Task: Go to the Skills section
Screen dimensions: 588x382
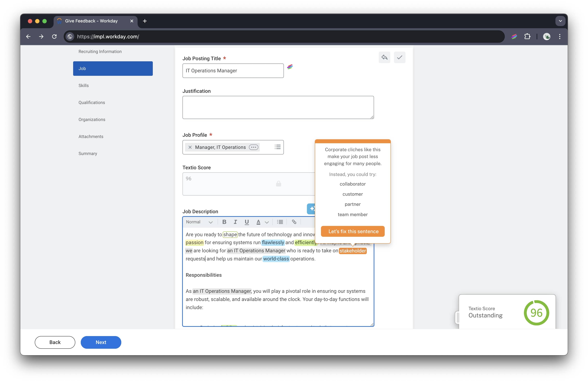Action: 83,85
